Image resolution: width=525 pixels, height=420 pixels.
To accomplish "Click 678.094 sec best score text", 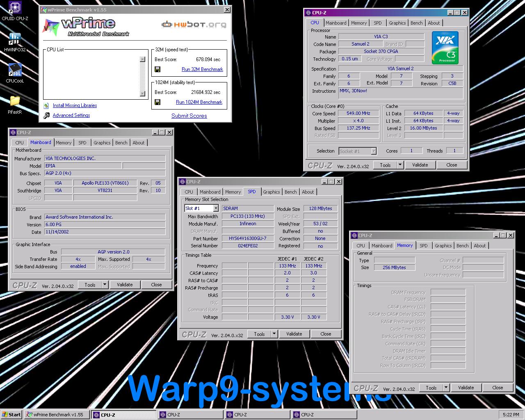I will point(208,59).
